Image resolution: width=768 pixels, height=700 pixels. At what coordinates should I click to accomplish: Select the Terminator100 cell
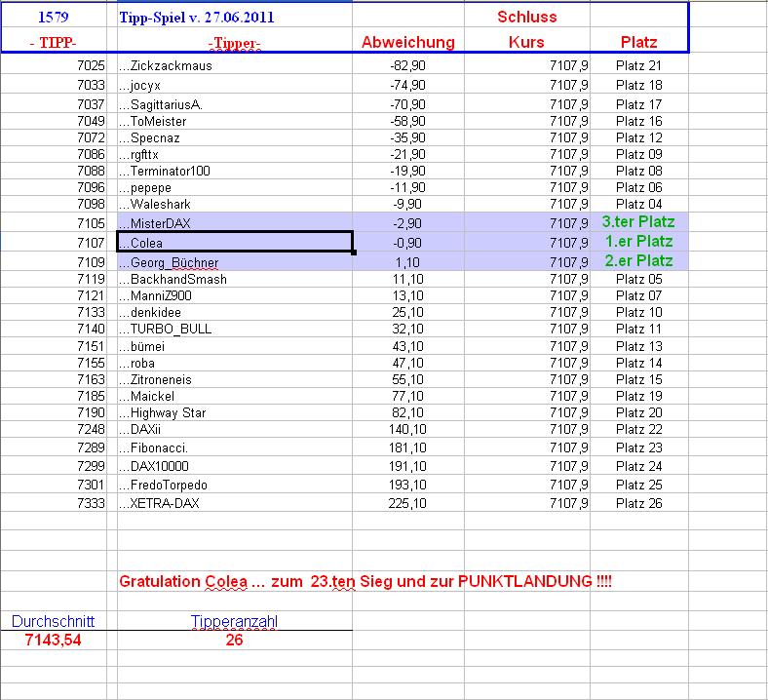[x=235, y=171]
